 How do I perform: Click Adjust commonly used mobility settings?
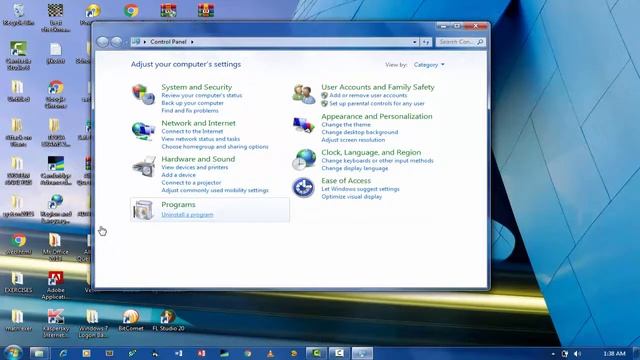(x=215, y=190)
